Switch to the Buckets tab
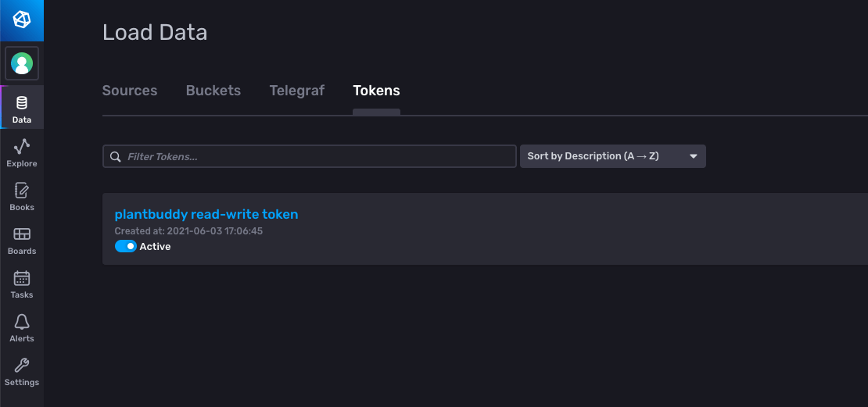Image resolution: width=868 pixels, height=407 pixels. [x=213, y=91]
